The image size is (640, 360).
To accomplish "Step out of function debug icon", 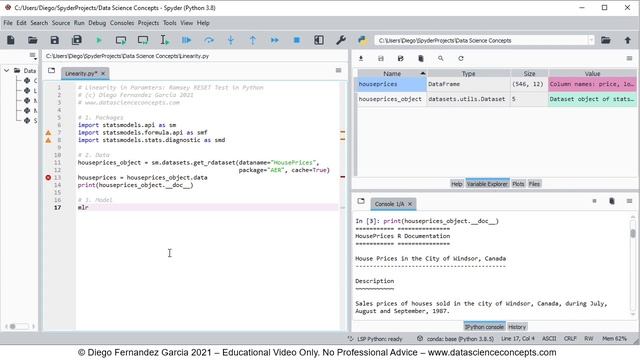I will coord(253,40).
